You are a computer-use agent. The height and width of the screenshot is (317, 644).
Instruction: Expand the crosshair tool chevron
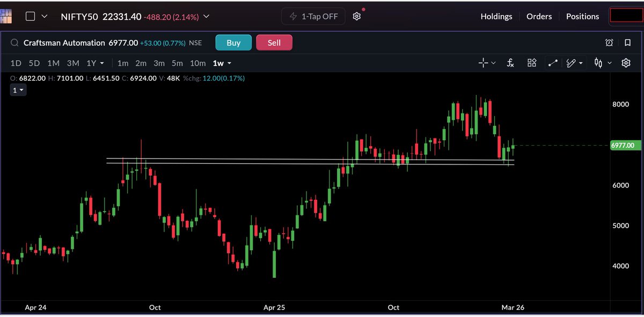[493, 63]
